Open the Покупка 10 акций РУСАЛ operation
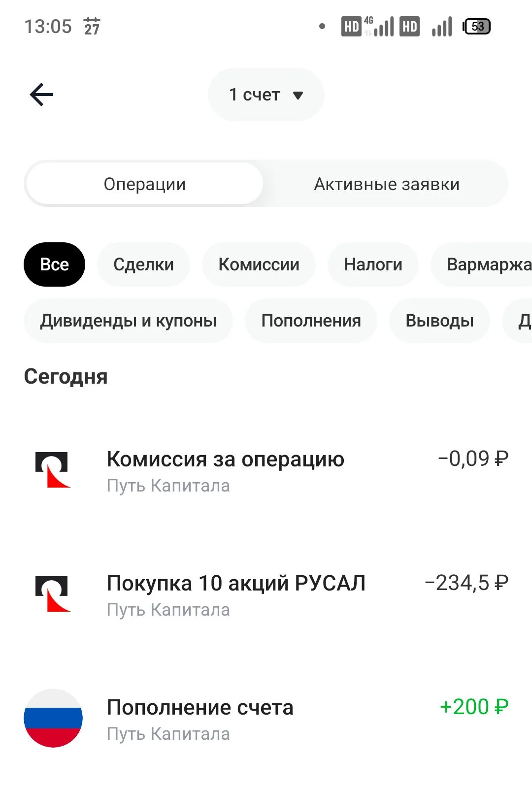The width and height of the screenshot is (532, 788). [x=266, y=594]
